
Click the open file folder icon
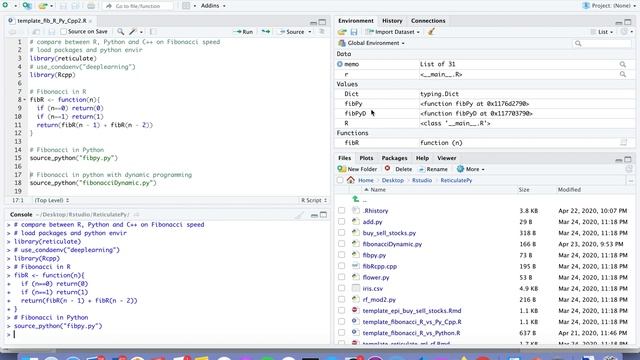pos(42,6)
